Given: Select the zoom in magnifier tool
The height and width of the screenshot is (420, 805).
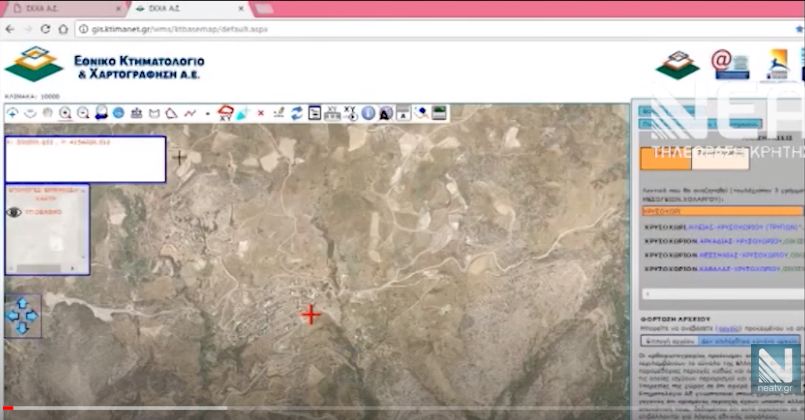Looking at the screenshot, I should pyautogui.click(x=65, y=113).
